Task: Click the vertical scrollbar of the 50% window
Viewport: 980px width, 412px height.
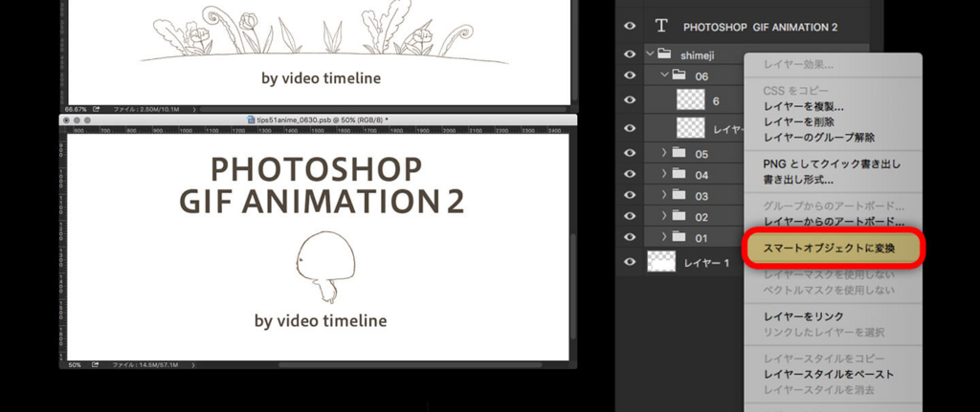Action: 573,286
